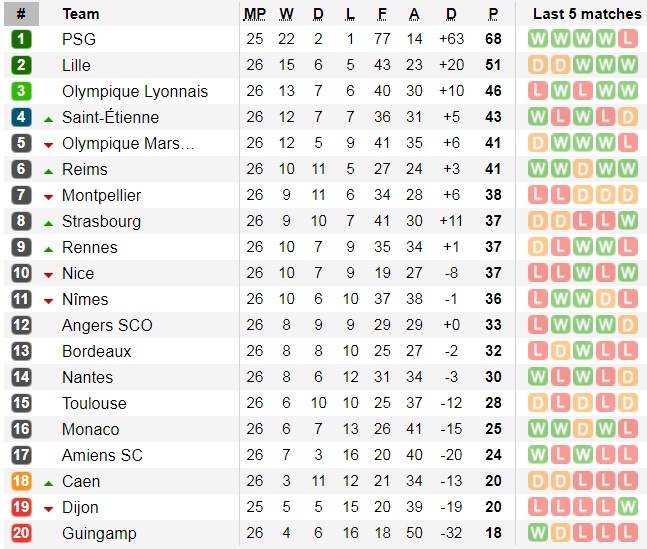The height and width of the screenshot is (549, 647).
Task: Click the orange rank 18 badge beside Caen
Action: point(21,481)
